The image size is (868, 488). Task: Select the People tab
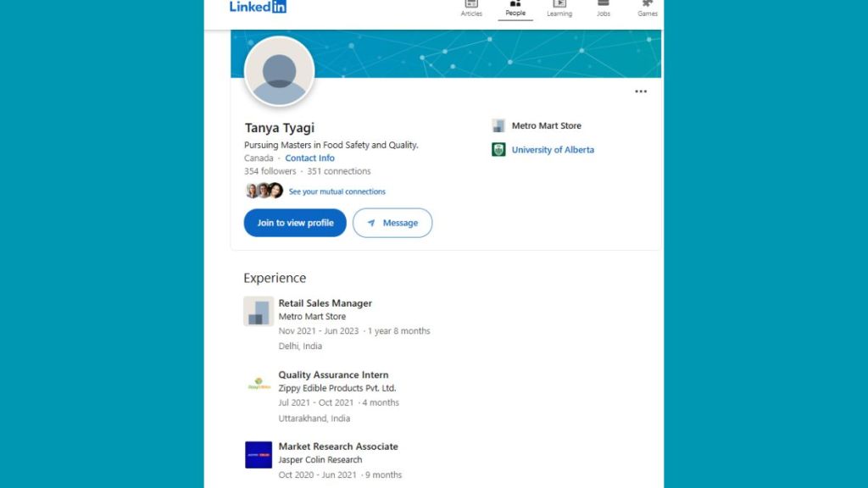[515, 8]
